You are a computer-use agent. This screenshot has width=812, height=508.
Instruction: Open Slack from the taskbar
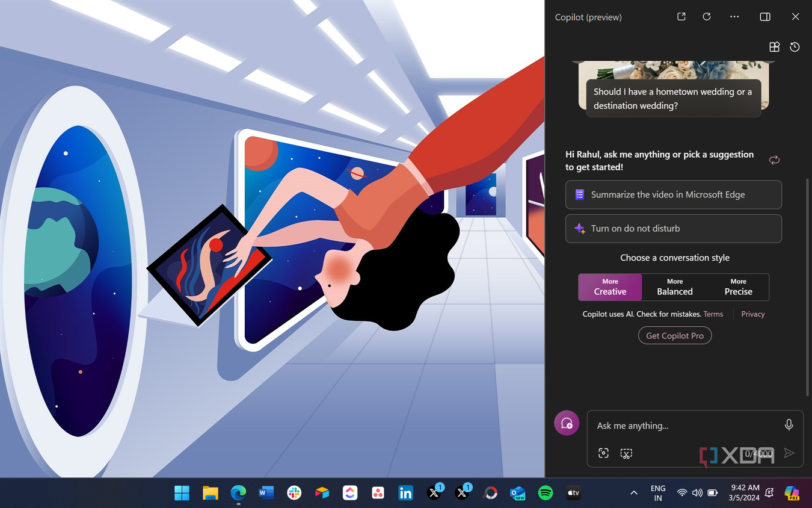coord(294,493)
